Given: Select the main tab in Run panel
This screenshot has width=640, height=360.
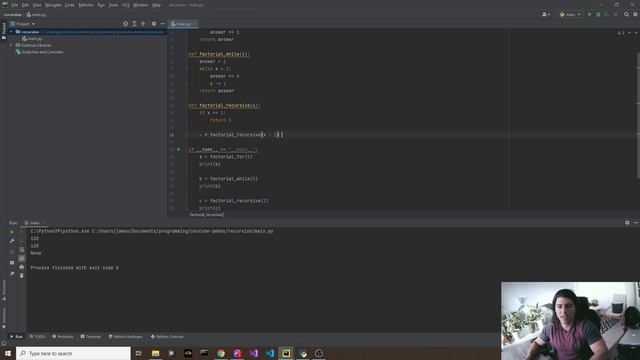Looking at the screenshot, I should coord(35,223).
